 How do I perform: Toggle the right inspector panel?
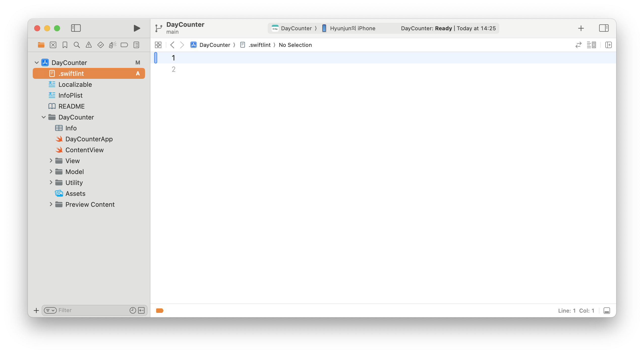coord(604,28)
